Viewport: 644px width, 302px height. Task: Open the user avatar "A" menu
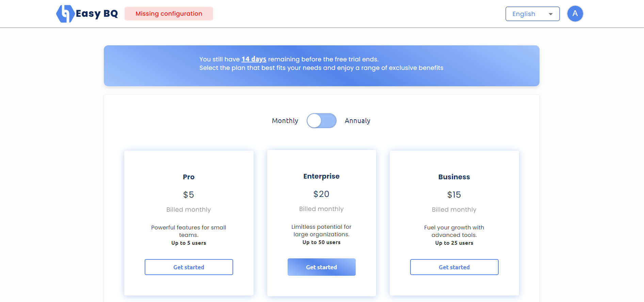(575, 14)
